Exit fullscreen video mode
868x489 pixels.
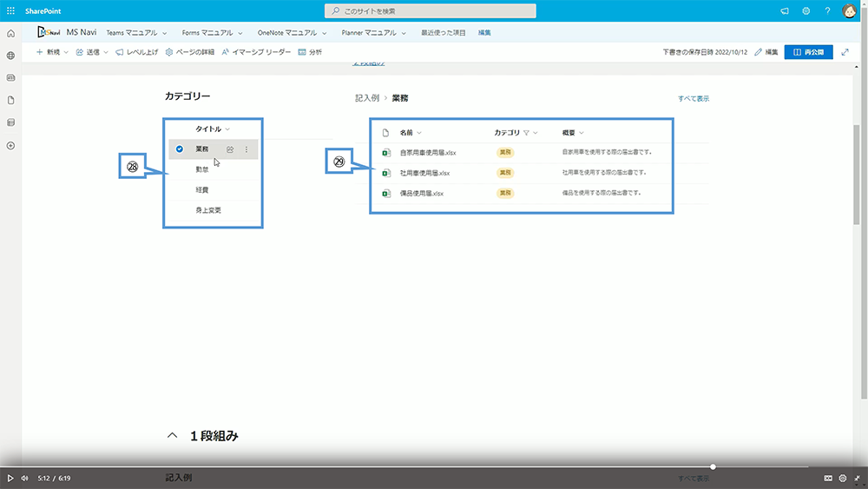coord(857,478)
